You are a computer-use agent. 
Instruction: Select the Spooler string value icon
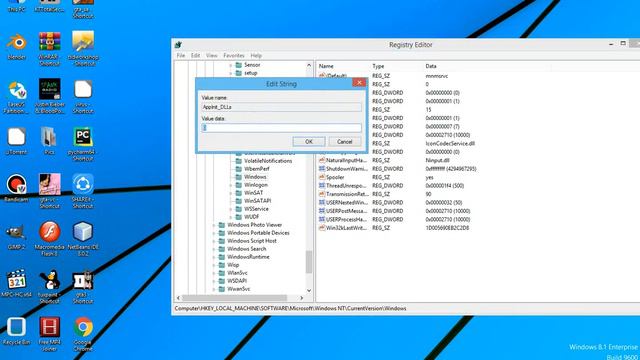pyautogui.click(x=322, y=177)
